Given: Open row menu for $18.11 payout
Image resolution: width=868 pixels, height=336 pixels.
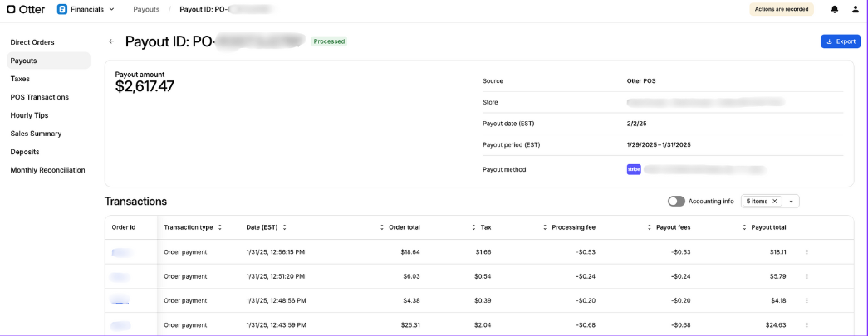Looking at the screenshot, I should click(806, 251).
